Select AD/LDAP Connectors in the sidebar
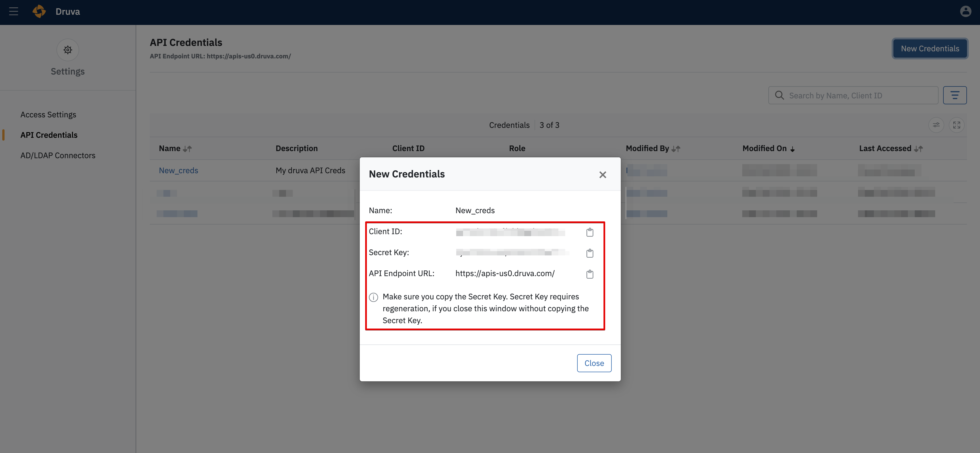The width and height of the screenshot is (980, 453). (58, 155)
